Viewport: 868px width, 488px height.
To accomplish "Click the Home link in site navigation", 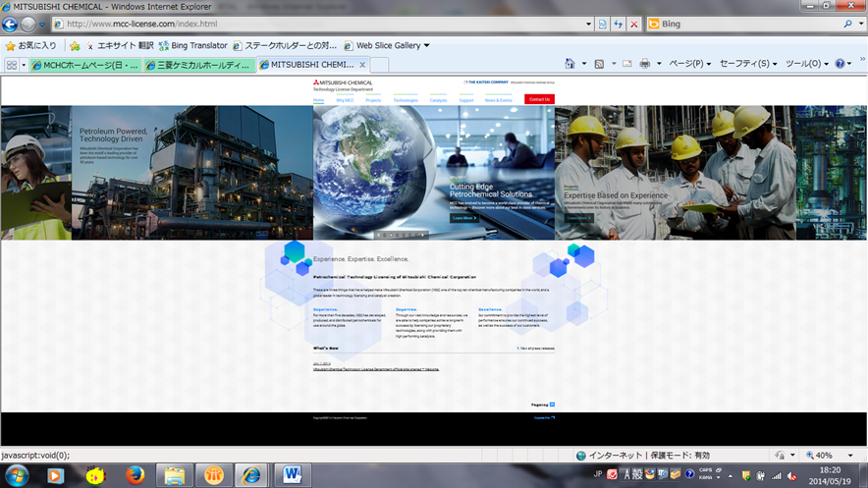I will [x=318, y=100].
